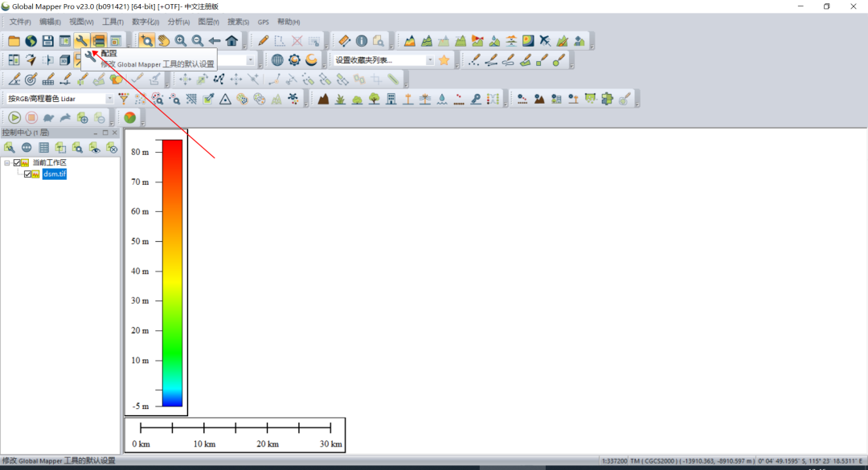Open the 设置收藏夹列表 favorites dropdown
Screen dimensions: 868x470
pos(429,59)
